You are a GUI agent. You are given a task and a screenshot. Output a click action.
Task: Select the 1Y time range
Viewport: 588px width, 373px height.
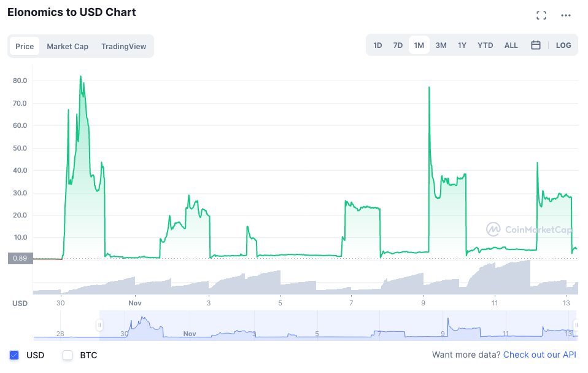[x=462, y=45]
